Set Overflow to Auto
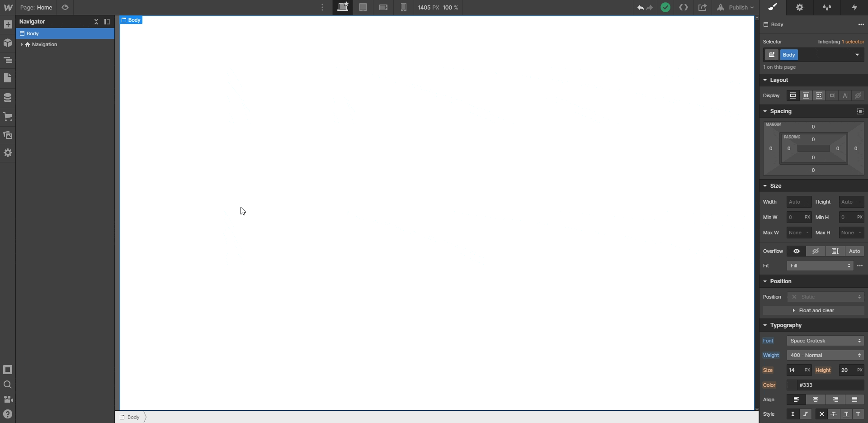868x423 pixels. [x=854, y=251]
